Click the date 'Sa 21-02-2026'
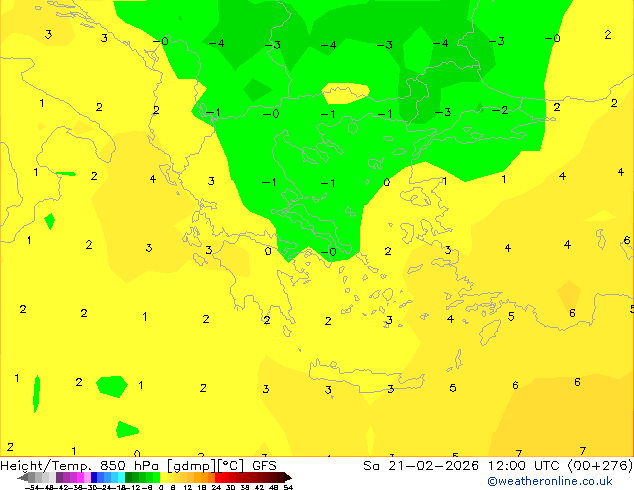 pos(421,466)
